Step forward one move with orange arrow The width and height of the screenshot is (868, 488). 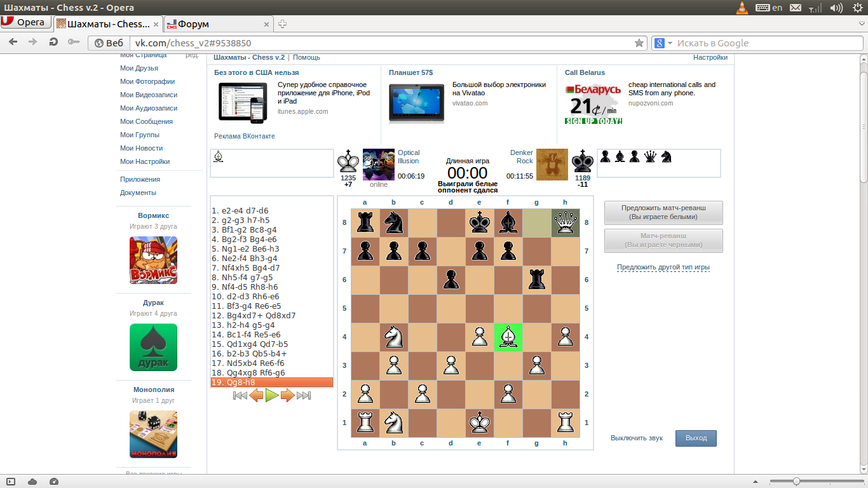287,396
